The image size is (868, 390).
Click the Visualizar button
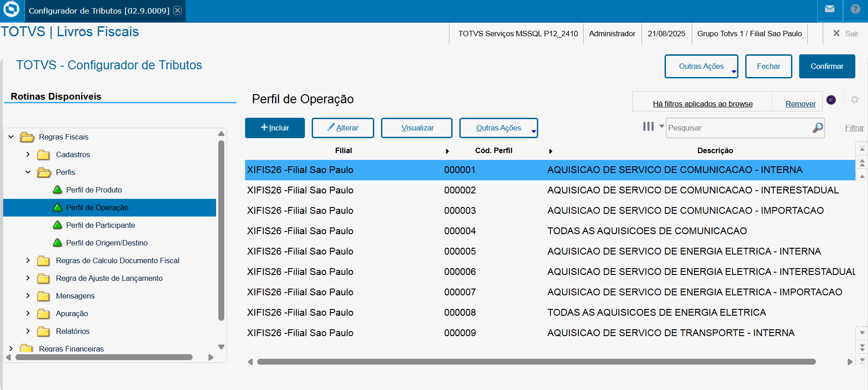[417, 128]
